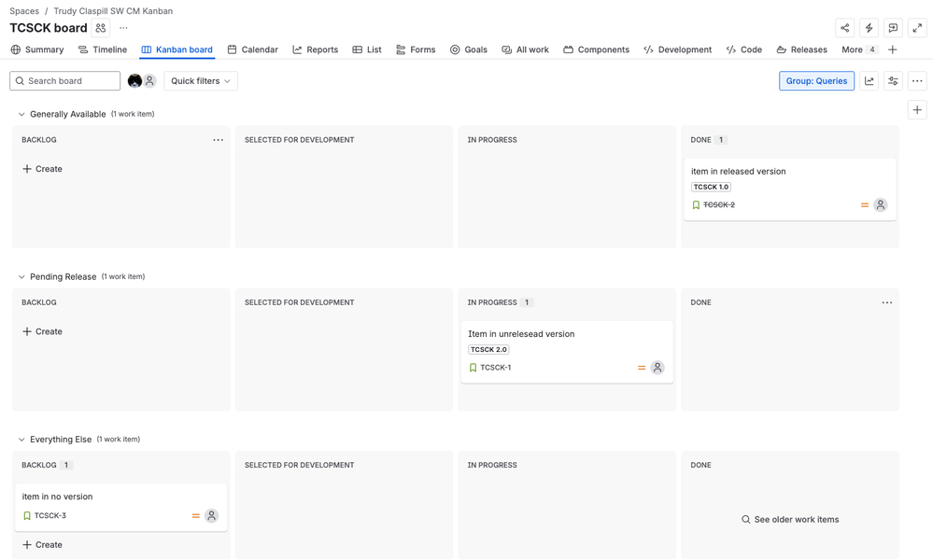Open Trudy Claspill SW CM Kanban breadcrumb
Viewport: 933px width, 560px height.
click(x=113, y=11)
